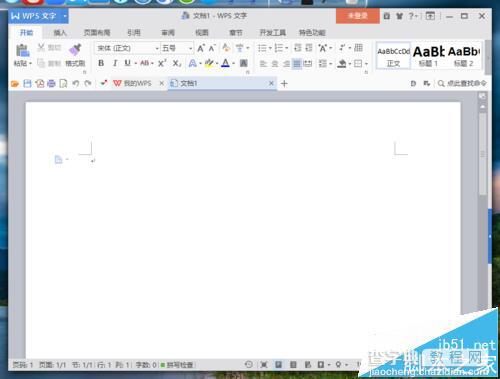Click the Export to PDF icon

pyautogui.click(x=40, y=84)
